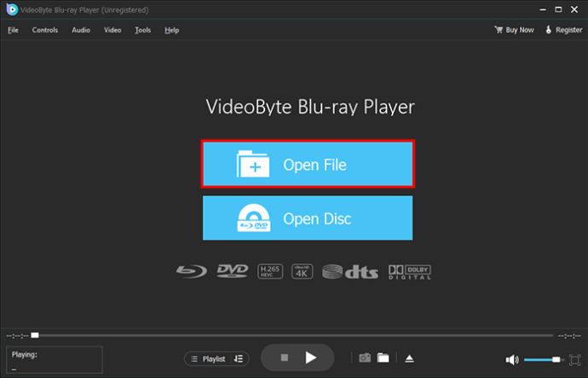Click the Open Disc button

[x=308, y=218]
